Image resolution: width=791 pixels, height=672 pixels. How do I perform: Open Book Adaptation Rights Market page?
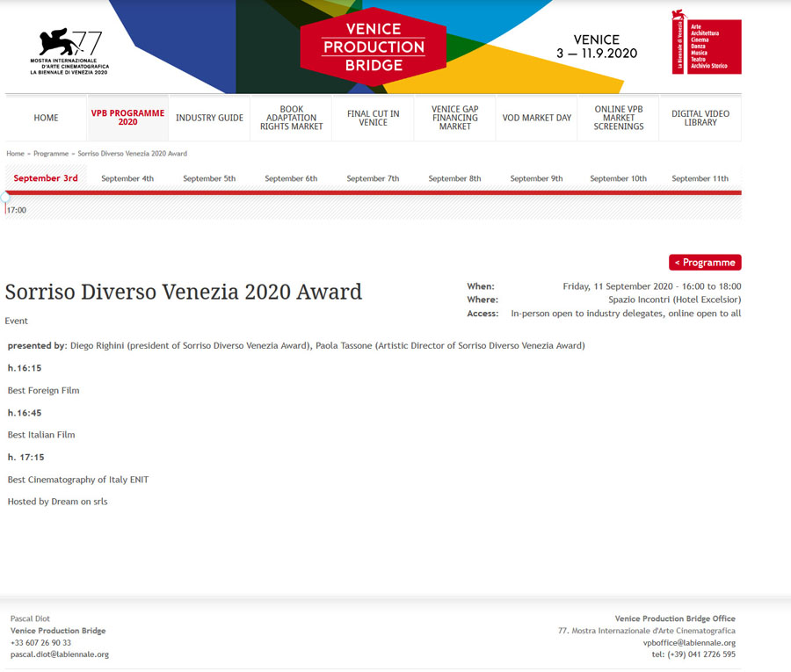(291, 118)
